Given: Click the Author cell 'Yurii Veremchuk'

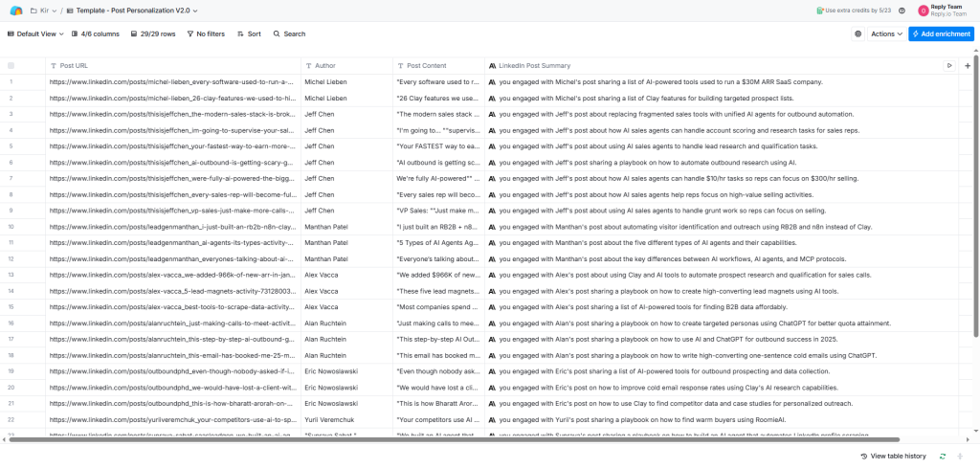Looking at the screenshot, I should [329, 419].
